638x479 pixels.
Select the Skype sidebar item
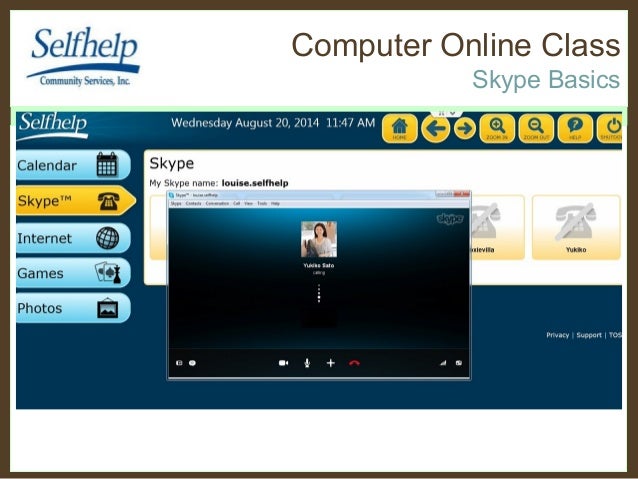click(75, 201)
